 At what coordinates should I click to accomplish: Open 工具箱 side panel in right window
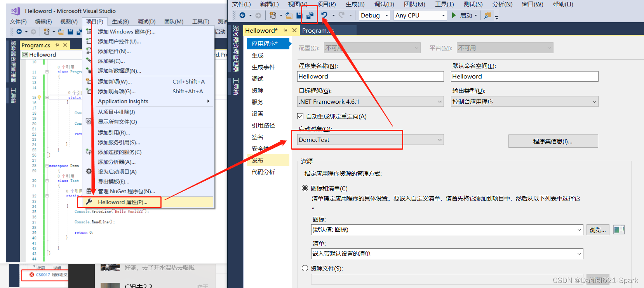click(x=235, y=86)
